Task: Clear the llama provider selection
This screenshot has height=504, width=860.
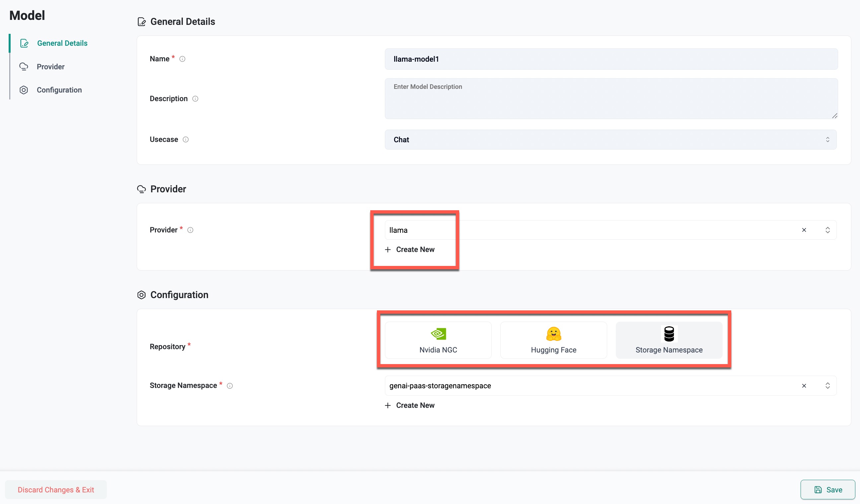Action: (x=804, y=230)
